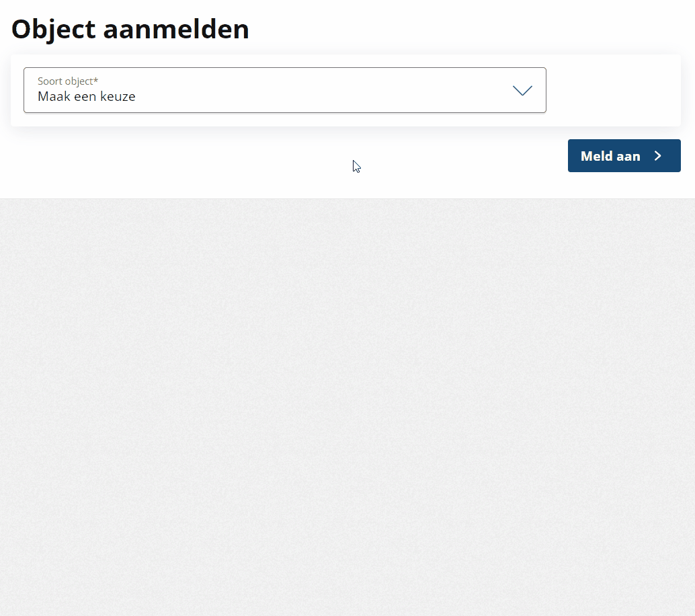Click the right arrow icon on Meld aan
This screenshot has width=695, height=616.
[658, 155]
